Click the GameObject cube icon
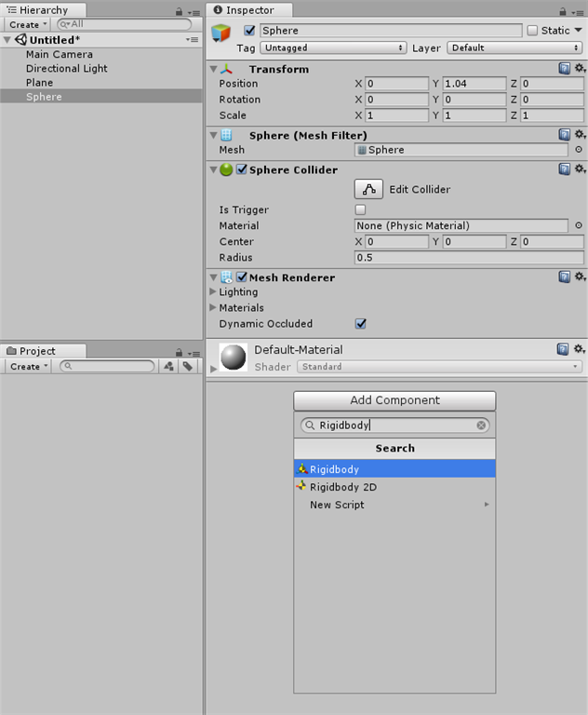This screenshot has width=588, height=715. point(221,34)
